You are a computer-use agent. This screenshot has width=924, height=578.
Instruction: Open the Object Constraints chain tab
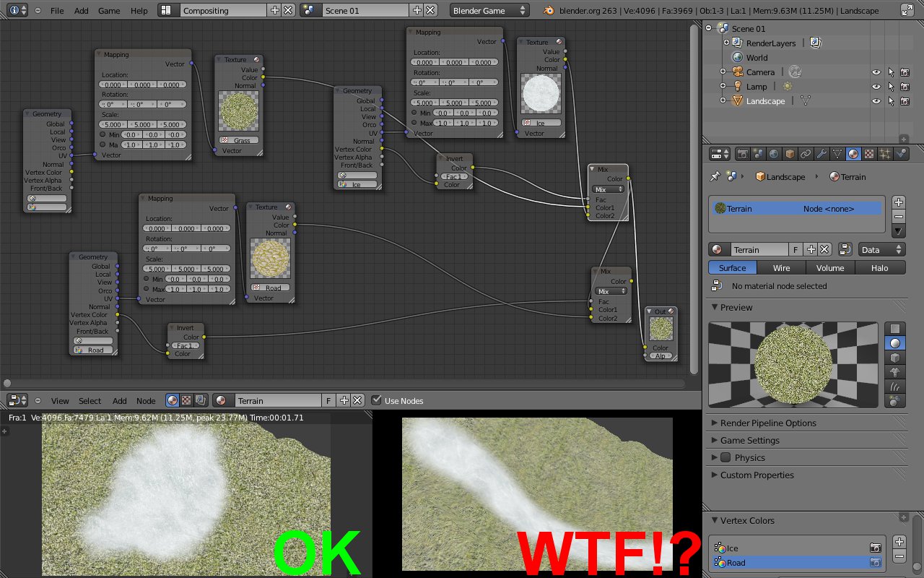806,154
